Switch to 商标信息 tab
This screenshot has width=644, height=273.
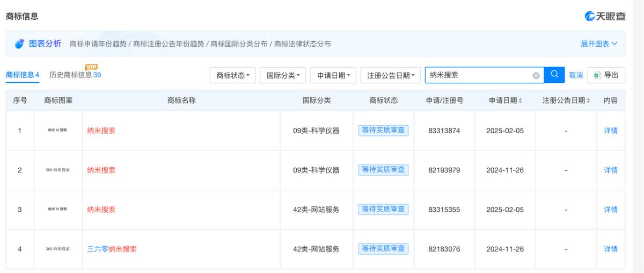22,75
